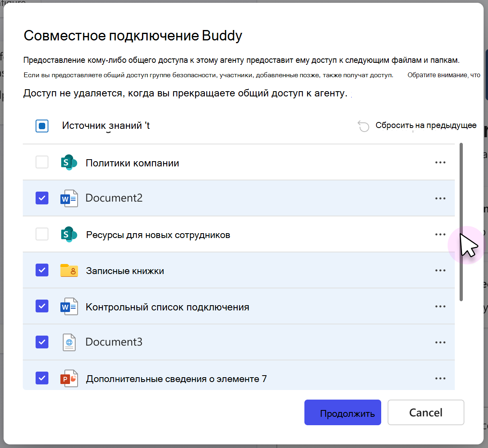Click the Совместное подключение Buddy title
This screenshot has height=448, width=488.
pos(133,36)
